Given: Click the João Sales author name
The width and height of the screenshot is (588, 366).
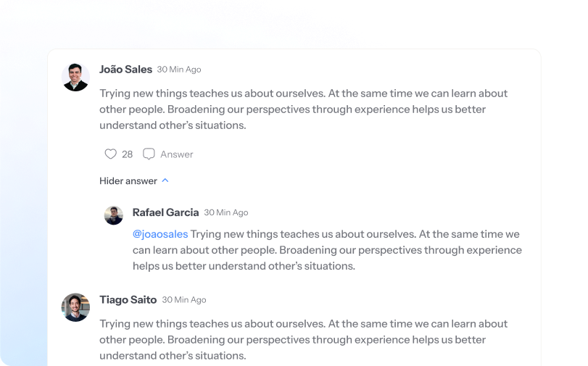Looking at the screenshot, I should pyautogui.click(x=125, y=70).
